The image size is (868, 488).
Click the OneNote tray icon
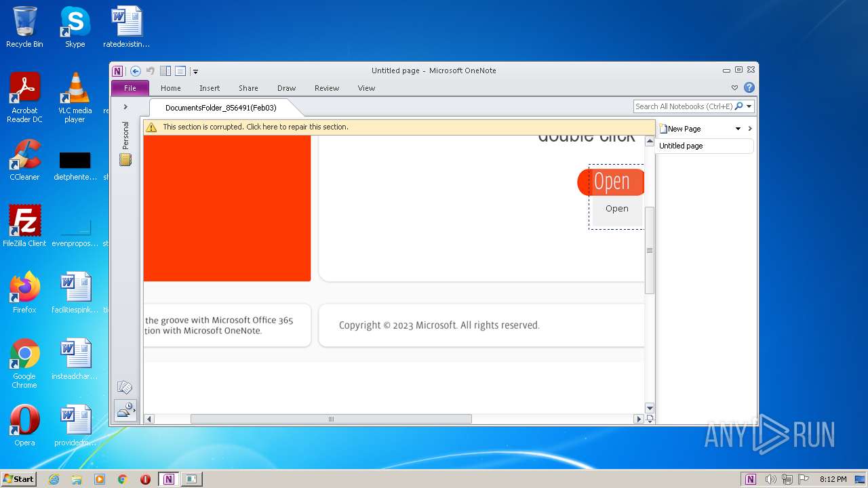[x=751, y=479]
